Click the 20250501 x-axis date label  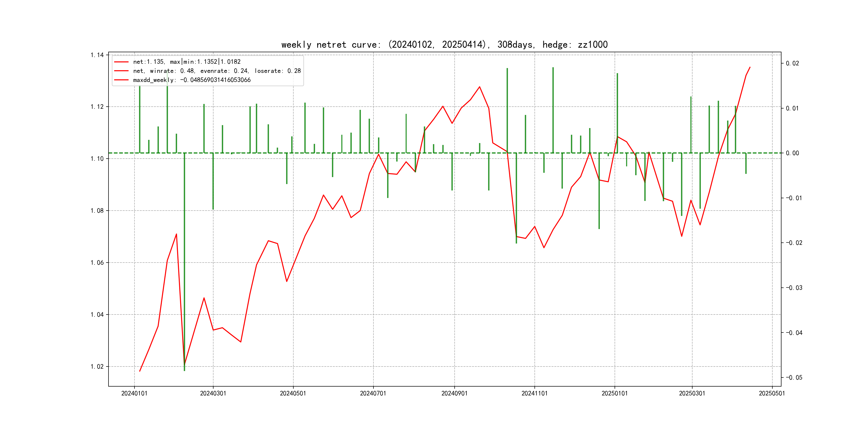772,393
